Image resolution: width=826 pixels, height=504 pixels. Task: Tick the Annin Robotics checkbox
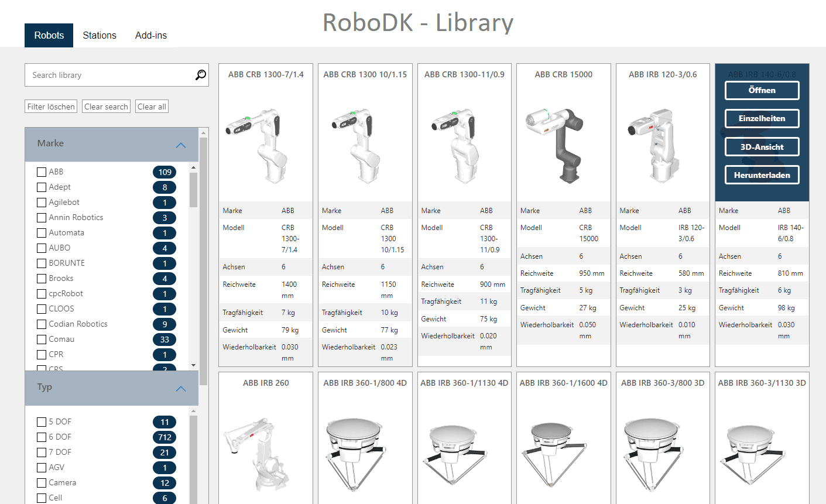point(42,218)
